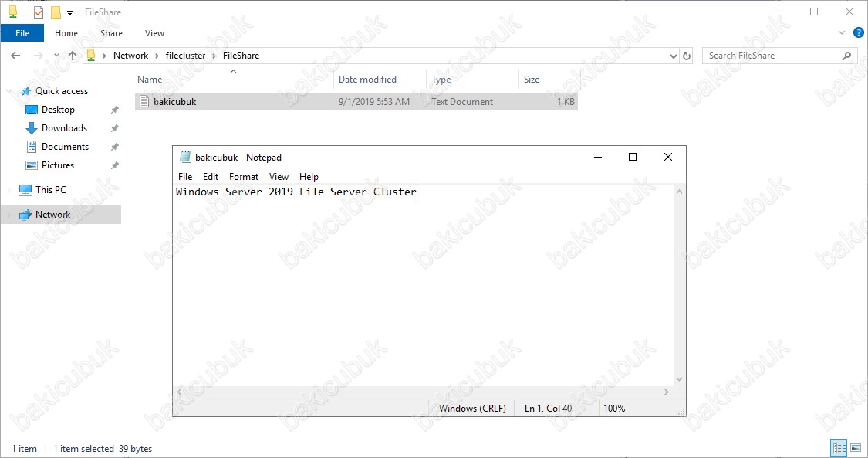Click the Text Document type cell
This screenshot has height=458, width=868.
[x=462, y=102]
